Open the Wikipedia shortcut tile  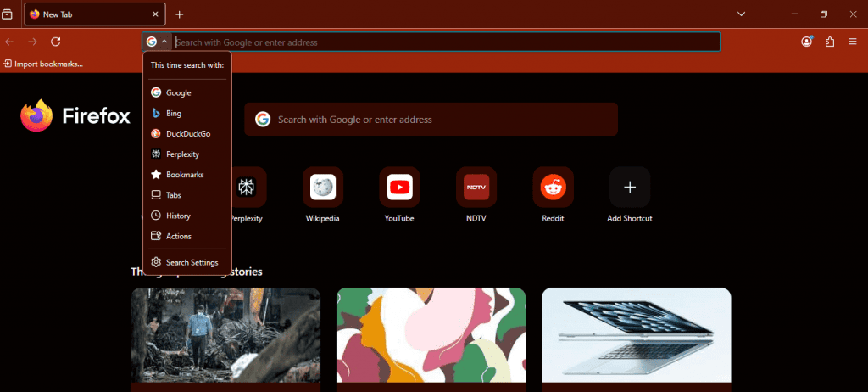coord(322,188)
